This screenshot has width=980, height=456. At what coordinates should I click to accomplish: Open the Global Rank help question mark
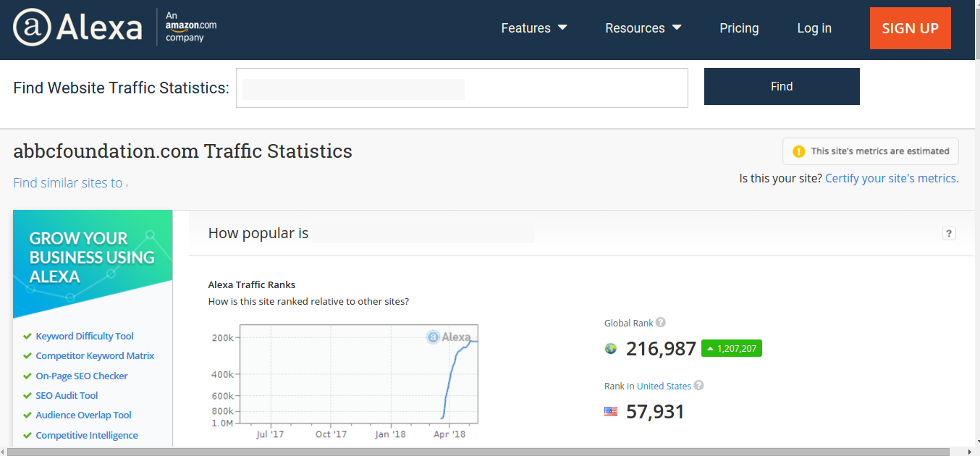(x=661, y=323)
